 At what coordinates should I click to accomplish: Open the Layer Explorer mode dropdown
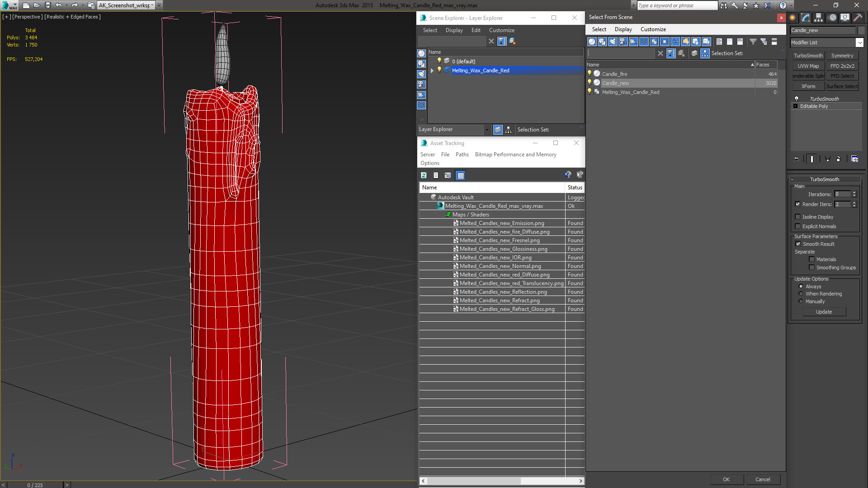pyautogui.click(x=487, y=130)
